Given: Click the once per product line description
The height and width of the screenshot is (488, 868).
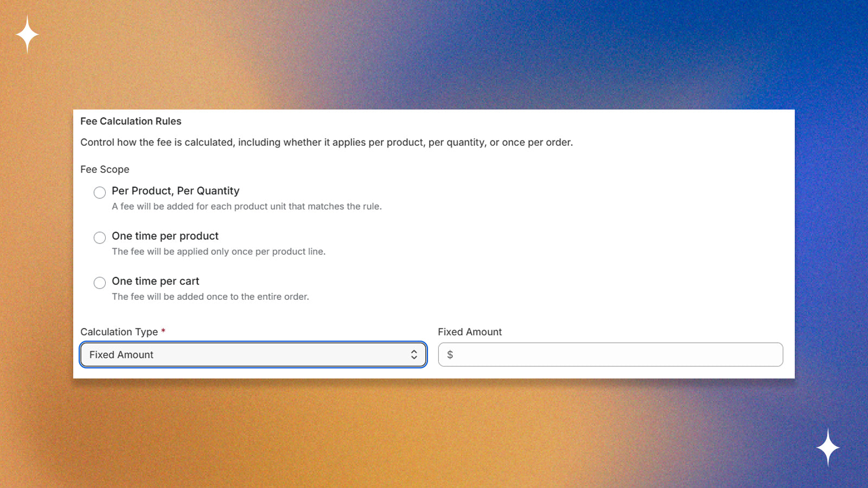Looking at the screenshot, I should coord(219,251).
